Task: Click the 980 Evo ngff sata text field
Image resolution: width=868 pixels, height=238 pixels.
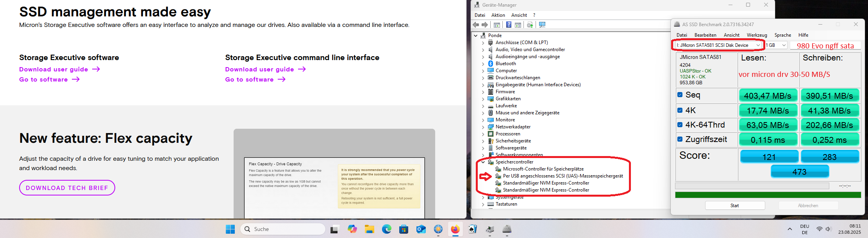Action: point(825,46)
